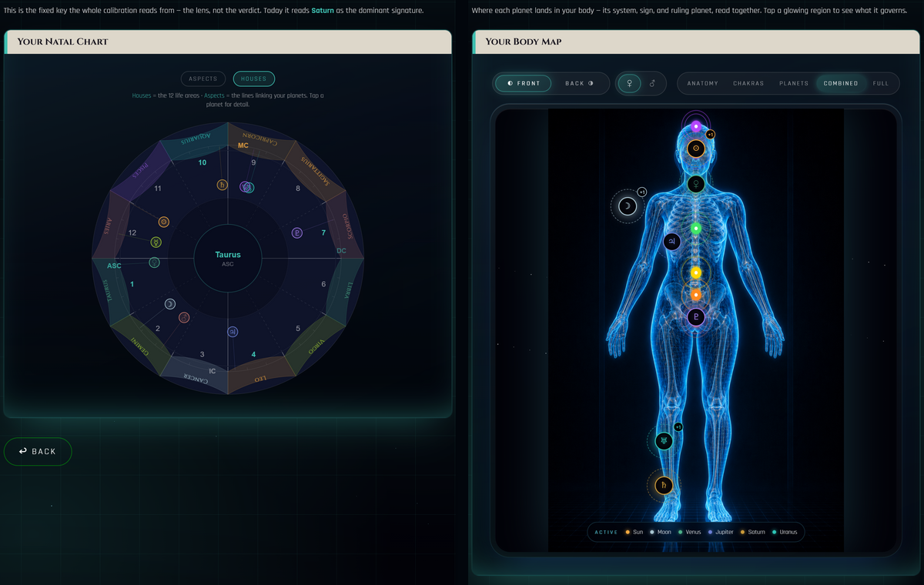Screen dimensions: 924x585
Task: Tap the Venus glyph beside the ASC label
Action: point(154,262)
